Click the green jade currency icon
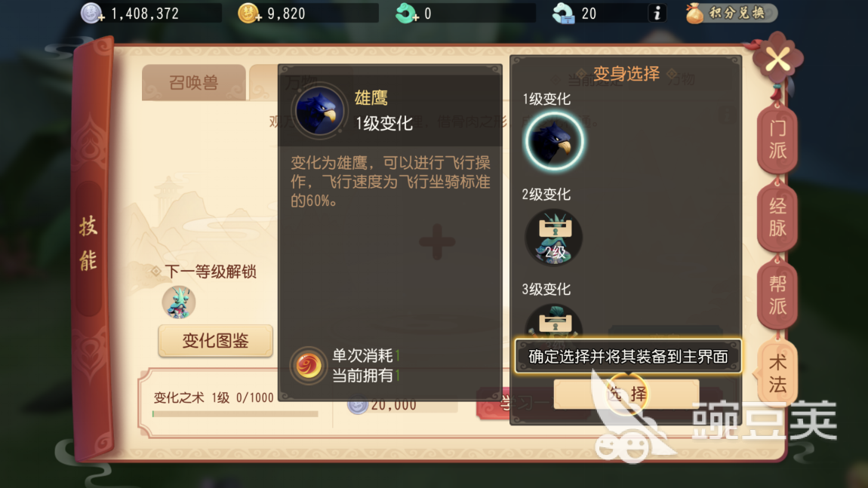 pos(406,14)
